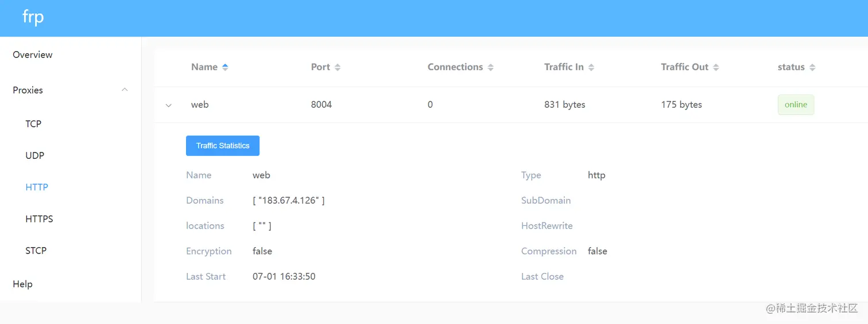Go to UDP proxies list

point(35,155)
